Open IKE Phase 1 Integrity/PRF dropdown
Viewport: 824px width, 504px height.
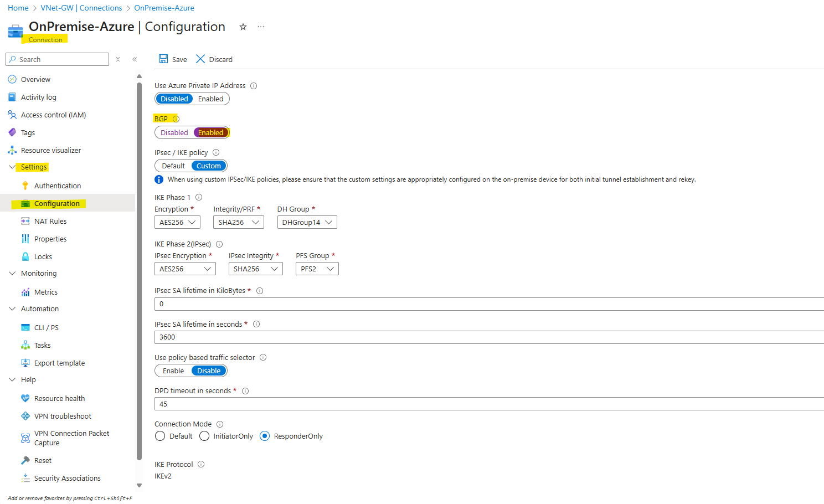pyautogui.click(x=239, y=222)
